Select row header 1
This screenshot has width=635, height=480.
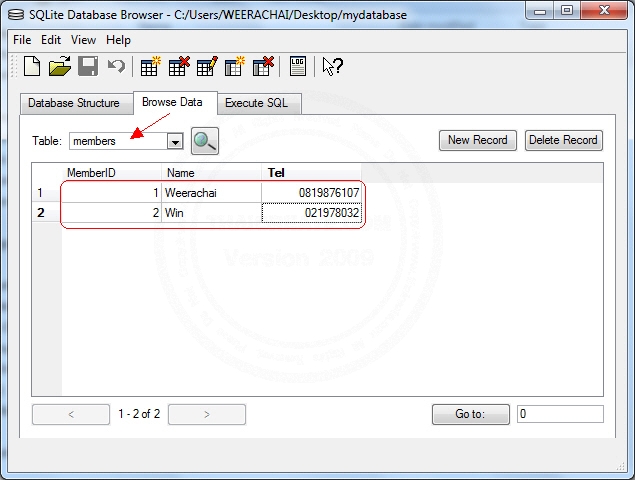tap(47, 192)
